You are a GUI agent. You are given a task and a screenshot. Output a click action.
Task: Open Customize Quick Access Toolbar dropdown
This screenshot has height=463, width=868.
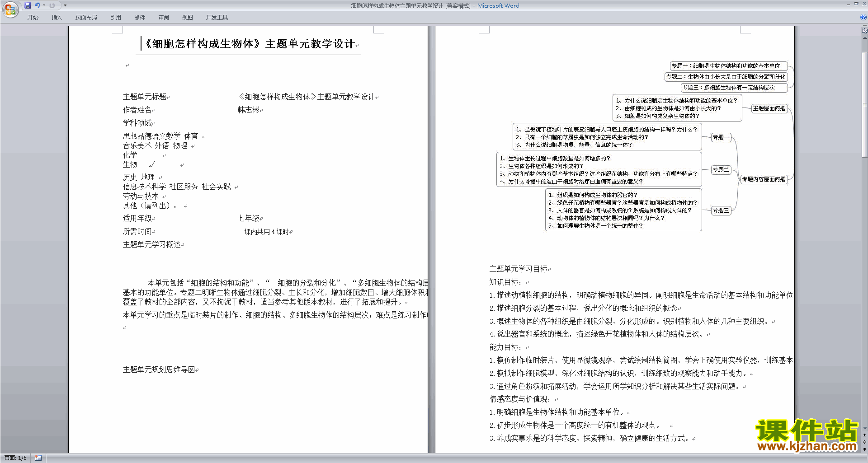click(65, 5)
